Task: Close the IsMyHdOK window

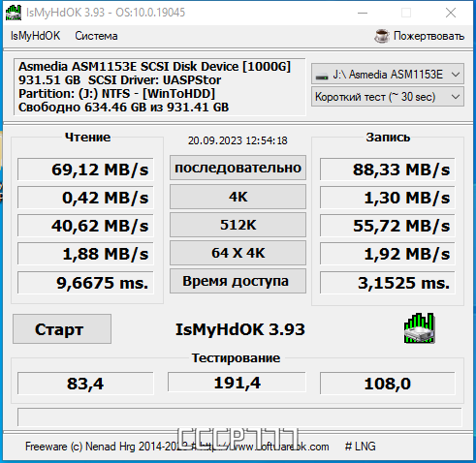Action: (451, 13)
